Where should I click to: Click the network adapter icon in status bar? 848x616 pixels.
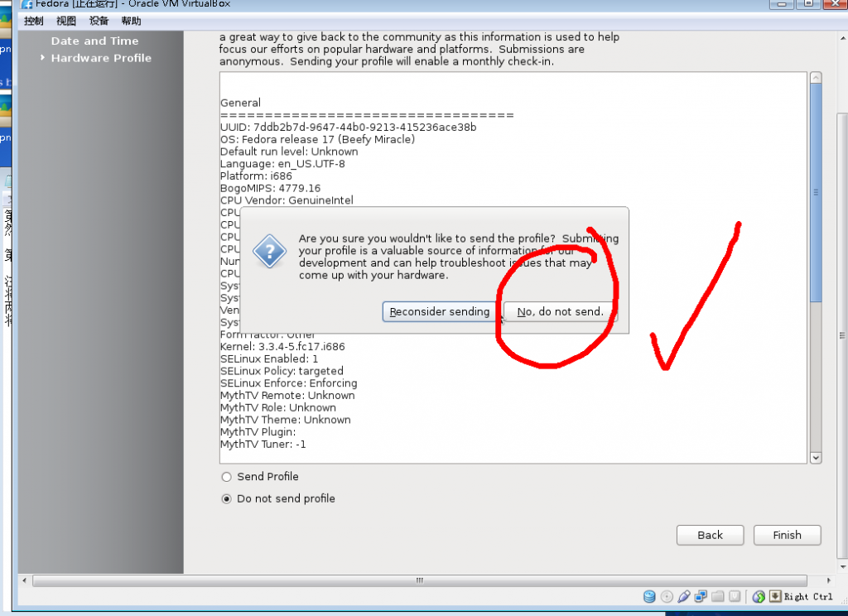(702, 596)
